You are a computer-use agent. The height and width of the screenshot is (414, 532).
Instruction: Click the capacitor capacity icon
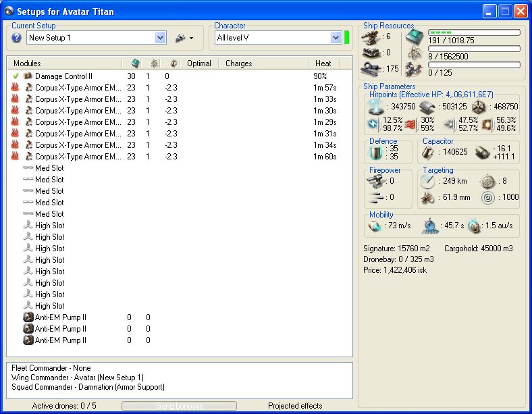(428, 153)
